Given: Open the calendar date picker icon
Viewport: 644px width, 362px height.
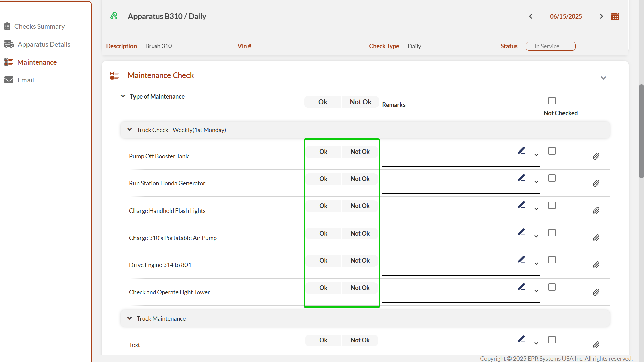Looking at the screenshot, I should pyautogui.click(x=615, y=17).
